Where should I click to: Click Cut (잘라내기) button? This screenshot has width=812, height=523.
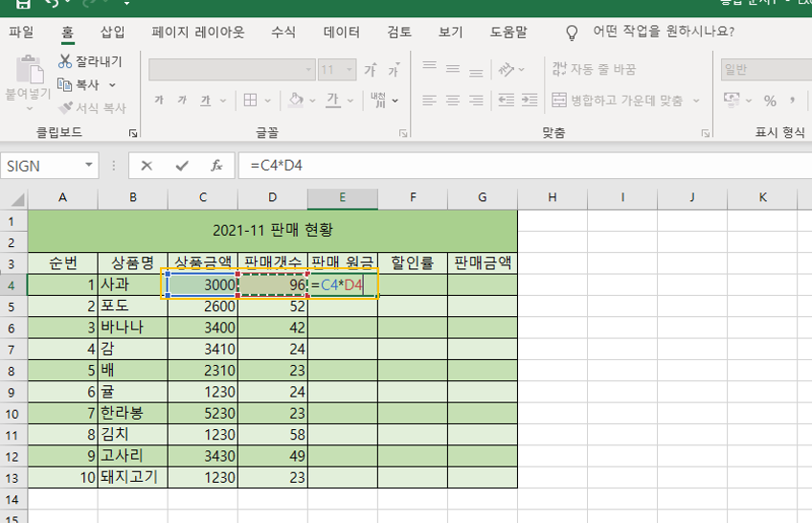pos(90,61)
